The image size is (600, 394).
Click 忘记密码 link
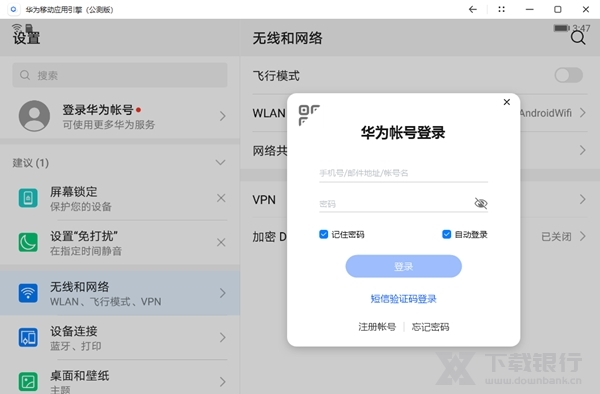pyautogui.click(x=430, y=327)
